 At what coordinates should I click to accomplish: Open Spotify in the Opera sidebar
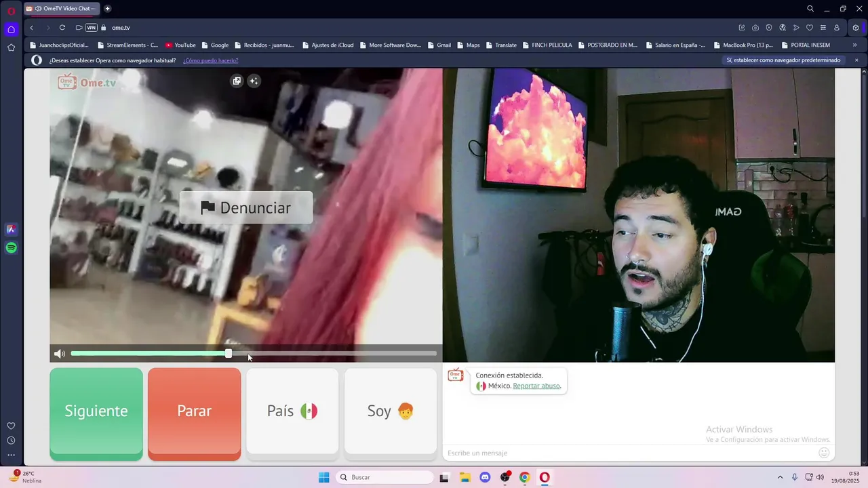(11, 248)
